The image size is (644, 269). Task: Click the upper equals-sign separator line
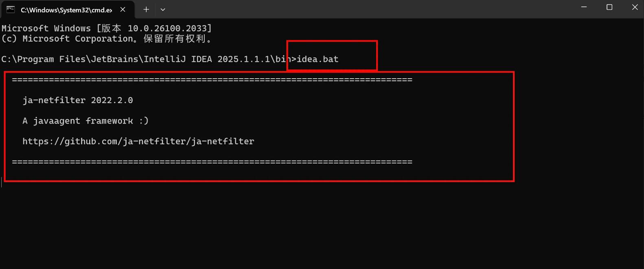point(212,80)
